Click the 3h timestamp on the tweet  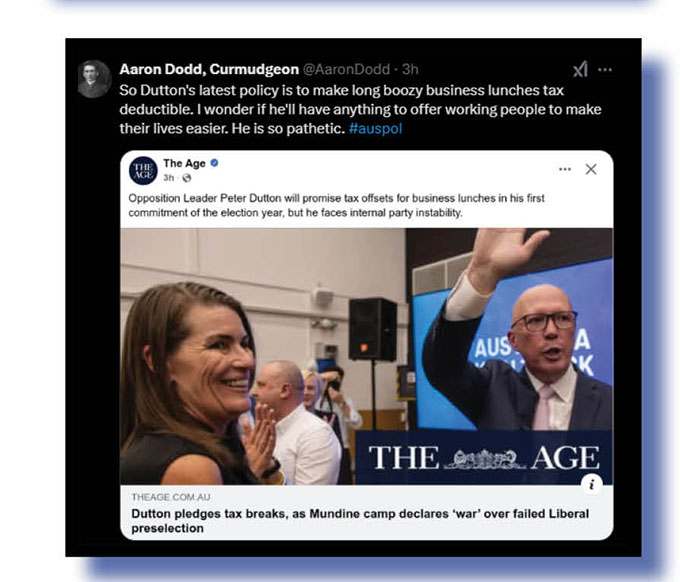click(410, 69)
